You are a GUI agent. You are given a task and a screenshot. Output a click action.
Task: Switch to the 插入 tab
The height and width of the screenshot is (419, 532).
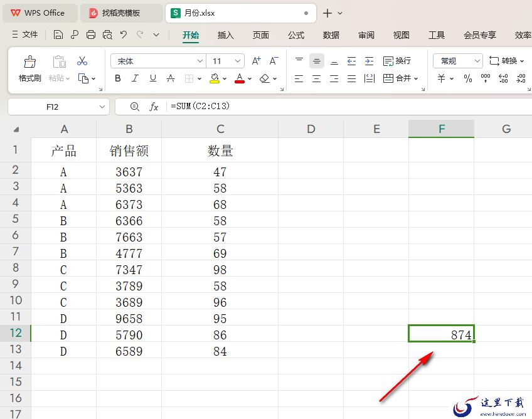click(x=226, y=35)
